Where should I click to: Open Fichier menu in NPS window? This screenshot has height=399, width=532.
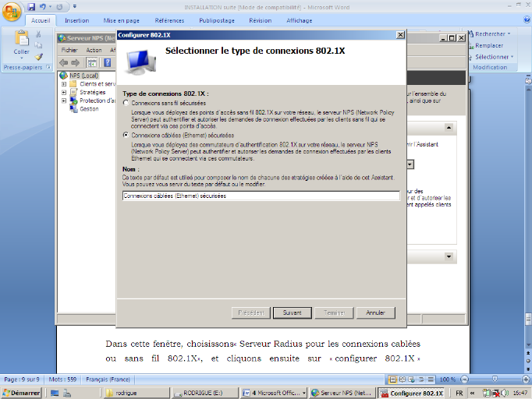pyautogui.click(x=69, y=50)
